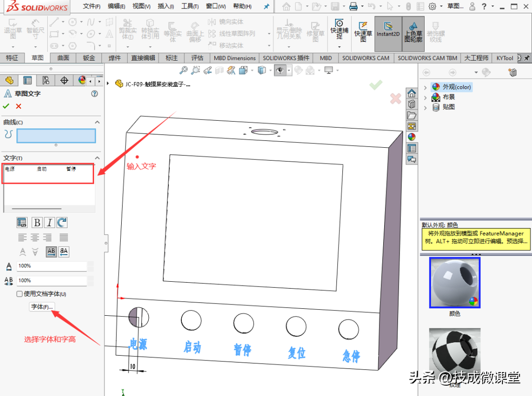Click the Italic text formatting button
The width and height of the screenshot is (532, 396).
point(49,223)
